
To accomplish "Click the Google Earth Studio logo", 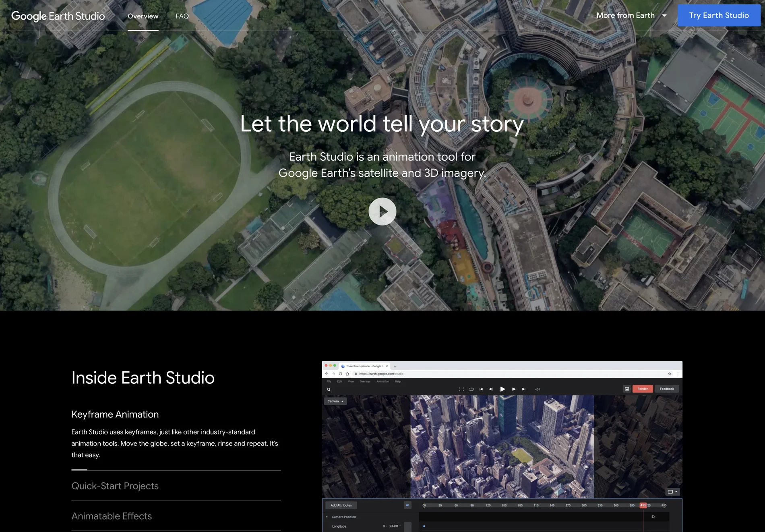I will [58, 16].
